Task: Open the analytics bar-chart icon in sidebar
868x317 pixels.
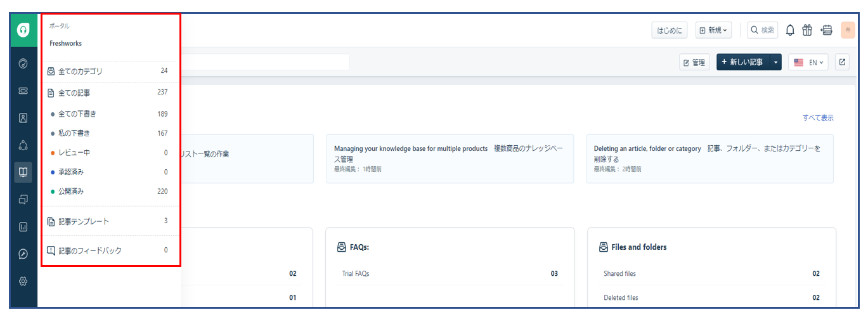Action: pos(23,226)
